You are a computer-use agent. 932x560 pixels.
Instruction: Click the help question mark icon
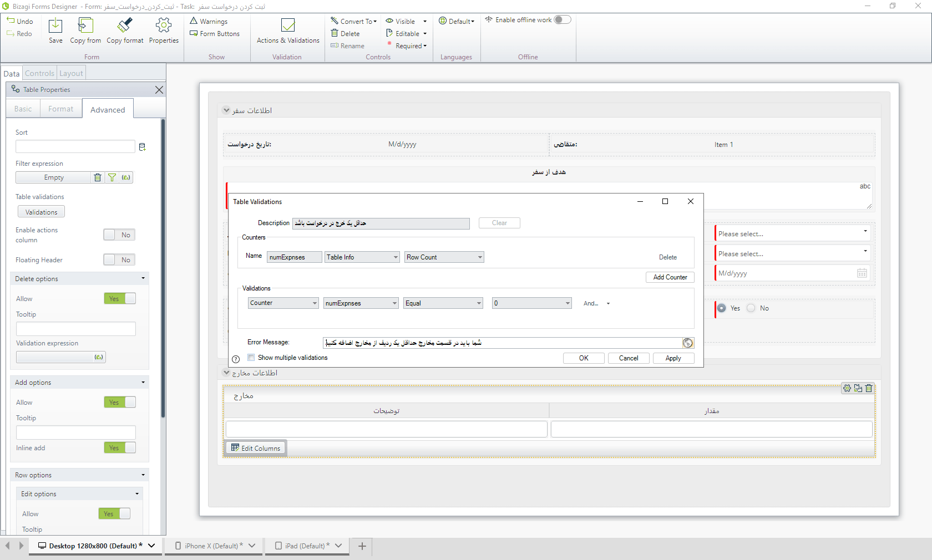coord(236,359)
